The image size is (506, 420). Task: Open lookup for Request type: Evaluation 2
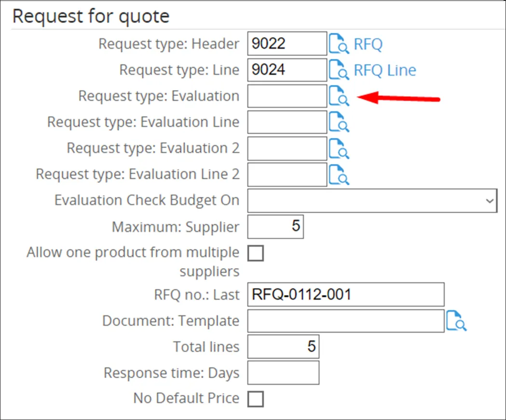click(339, 148)
